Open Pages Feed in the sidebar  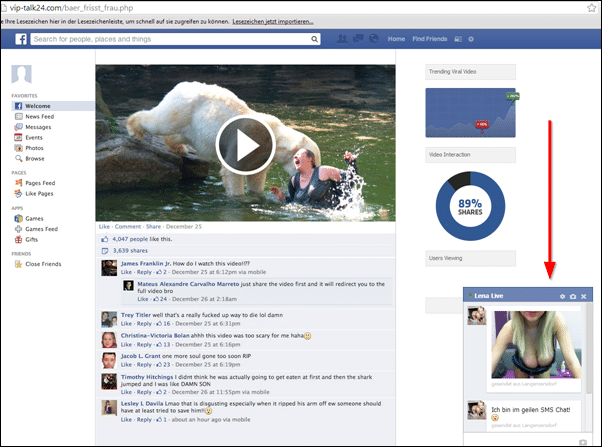(x=40, y=183)
